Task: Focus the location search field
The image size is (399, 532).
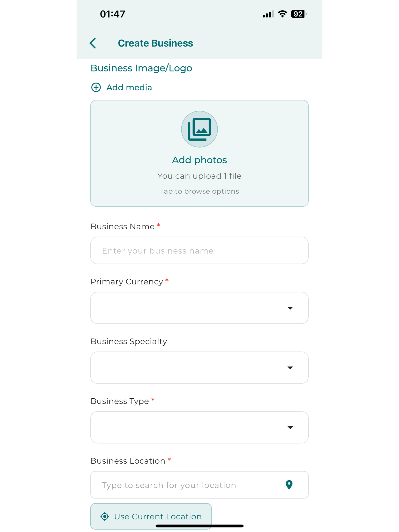Action: point(199,485)
